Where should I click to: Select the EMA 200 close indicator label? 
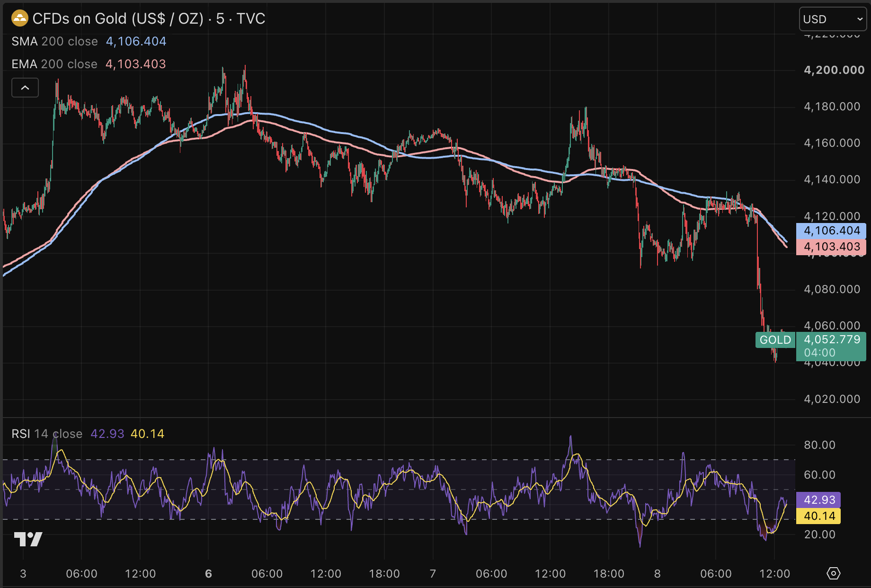(54, 64)
